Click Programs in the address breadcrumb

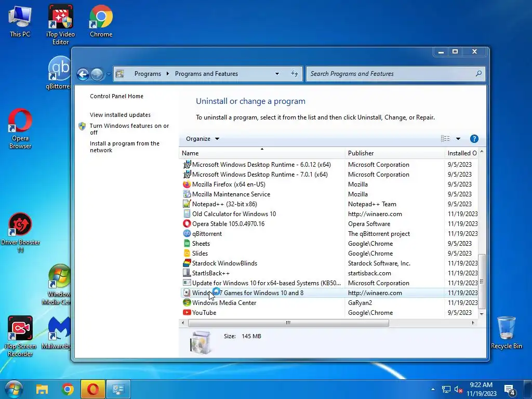pyautogui.click(x=148, y=74)
